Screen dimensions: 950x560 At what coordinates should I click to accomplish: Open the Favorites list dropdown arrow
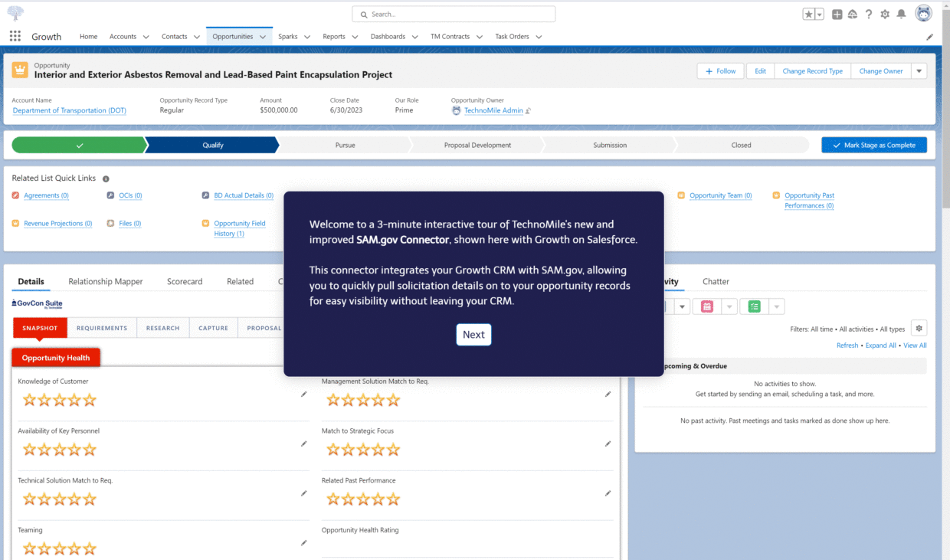click(x=820, y=15)
